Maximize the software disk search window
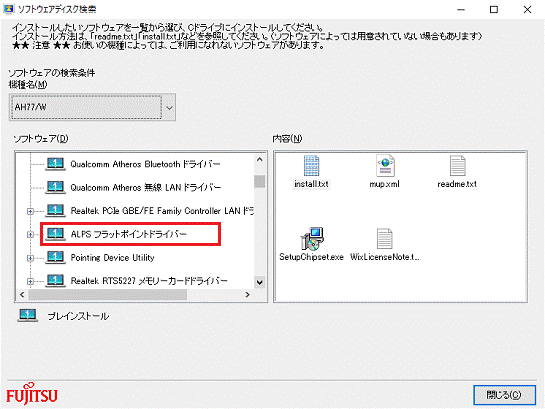 [494, 9]
